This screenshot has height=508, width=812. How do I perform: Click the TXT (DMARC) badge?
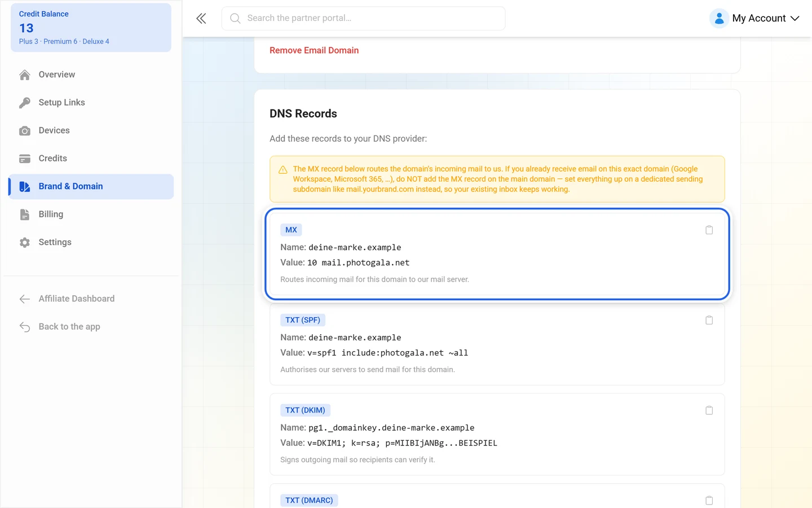[x=309, y=501]
